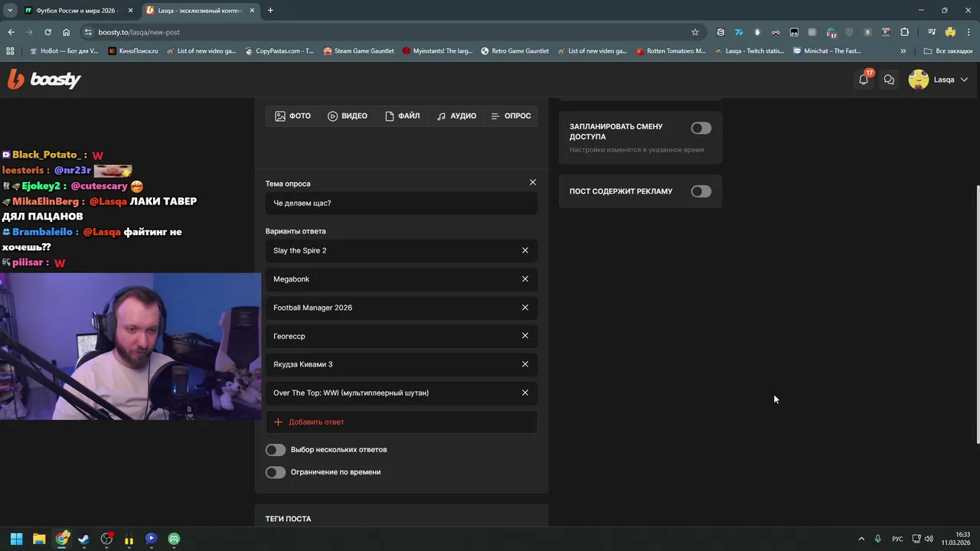Viewport: 980px width, 551px height.
Task: Open the volume speaker tray icon
Action: click(929, 539)
